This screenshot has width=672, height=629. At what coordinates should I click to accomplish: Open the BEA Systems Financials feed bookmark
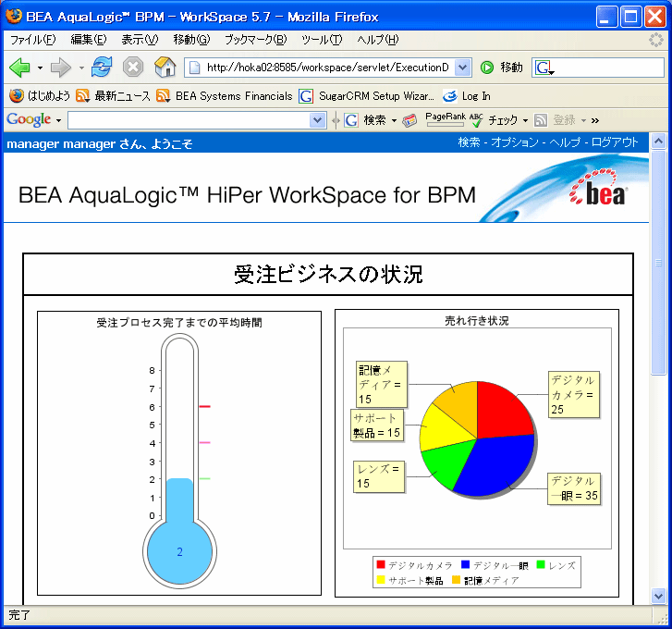pyautogui.click(x=224, y=96)
